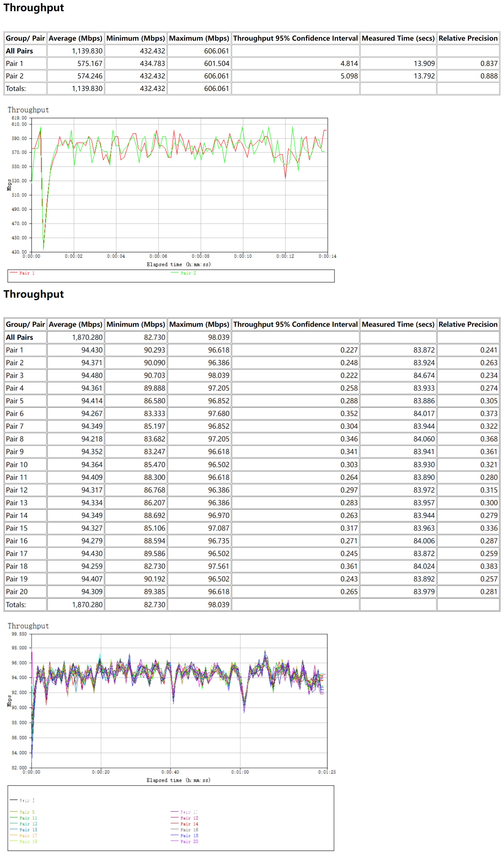The height and width of the screenshot is (855, 504).
Task: Select Pair 10 average 94.364
Action: click(x=92, y=465)
